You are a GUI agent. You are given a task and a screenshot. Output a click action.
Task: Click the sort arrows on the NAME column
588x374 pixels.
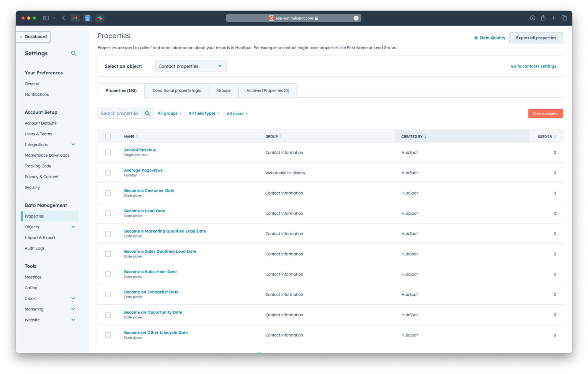pos(137,136)
